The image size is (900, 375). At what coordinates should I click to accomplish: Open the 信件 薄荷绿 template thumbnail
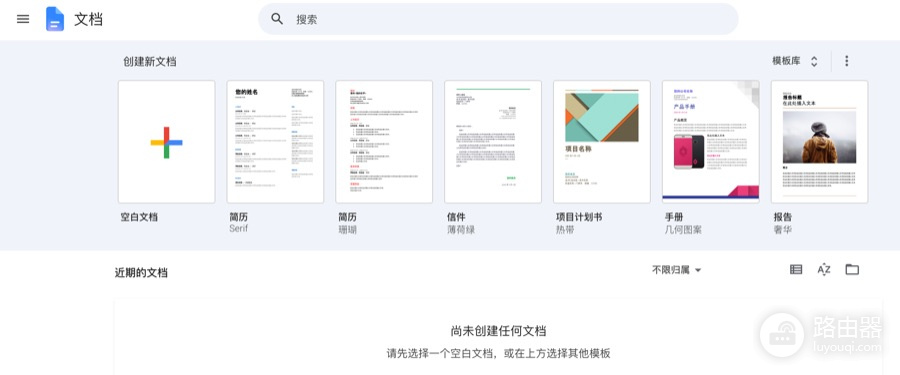tap(493, 142)
